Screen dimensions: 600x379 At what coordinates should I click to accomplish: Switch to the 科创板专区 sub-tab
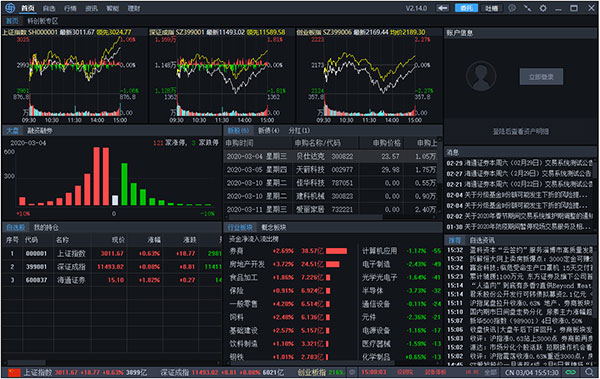click(x=42, y=21)
